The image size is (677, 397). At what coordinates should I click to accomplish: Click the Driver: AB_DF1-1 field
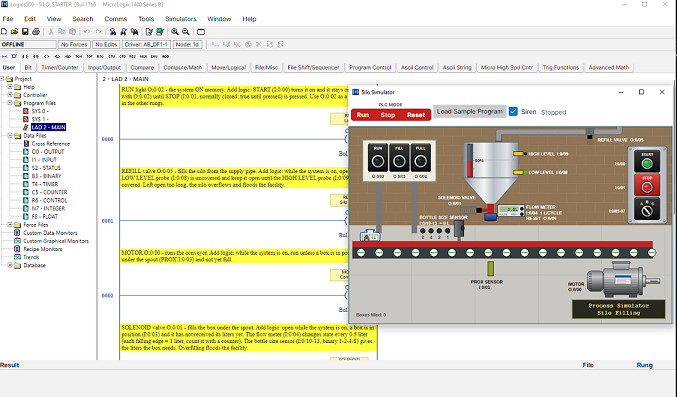pyautogui.click(x=146, y=44)
